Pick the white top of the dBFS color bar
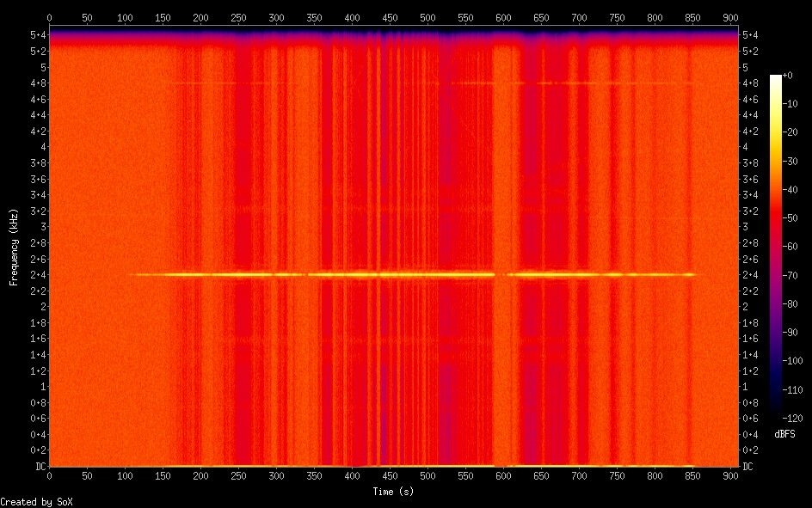Screen dimensions: 812x508 [x=776, y=78]
